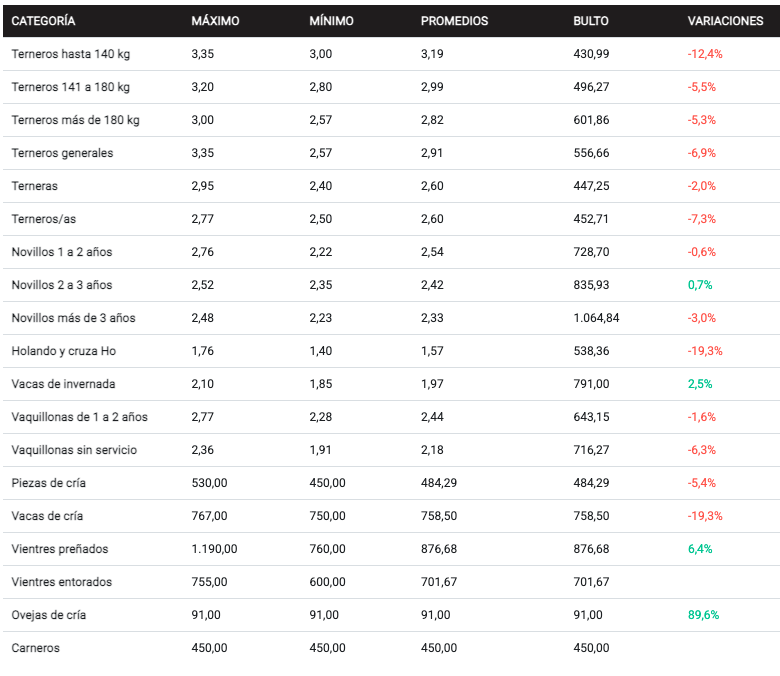
Task: Select the -12,4% variation value
Action: [705, 54]
